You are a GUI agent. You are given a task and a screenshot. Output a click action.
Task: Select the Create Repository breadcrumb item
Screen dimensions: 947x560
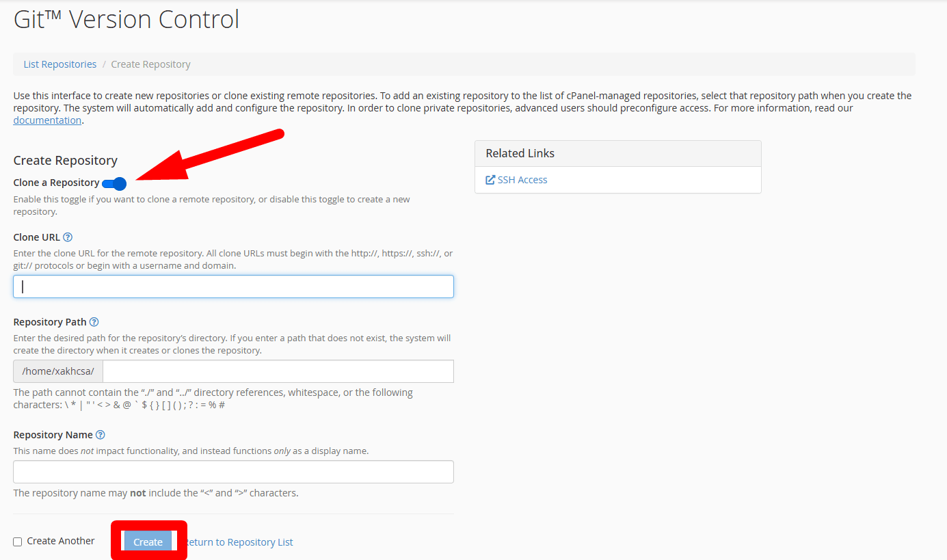[x=150, y=64]
